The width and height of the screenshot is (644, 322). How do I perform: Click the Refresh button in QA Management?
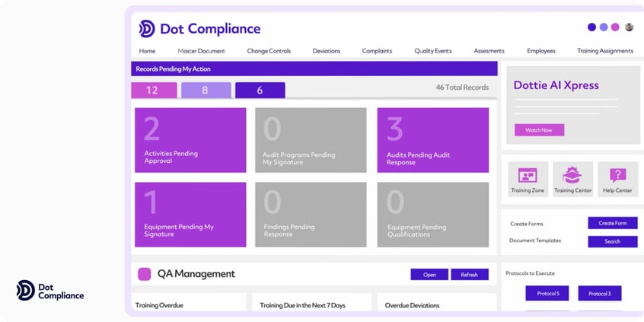(470, 275)
